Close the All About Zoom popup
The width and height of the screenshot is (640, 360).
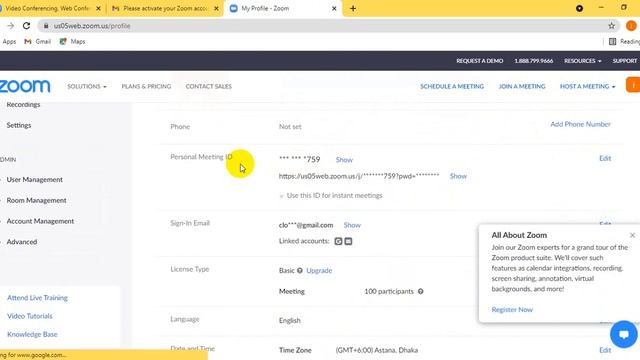point(632,235)
